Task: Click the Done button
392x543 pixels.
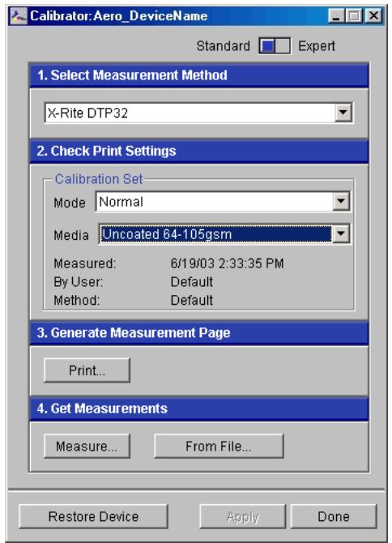Action: [x=334, y=516]
